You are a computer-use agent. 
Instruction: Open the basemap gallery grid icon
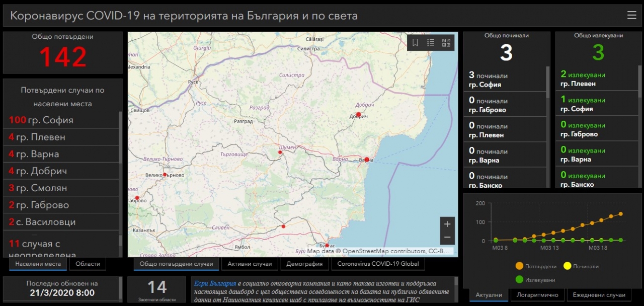446,43
